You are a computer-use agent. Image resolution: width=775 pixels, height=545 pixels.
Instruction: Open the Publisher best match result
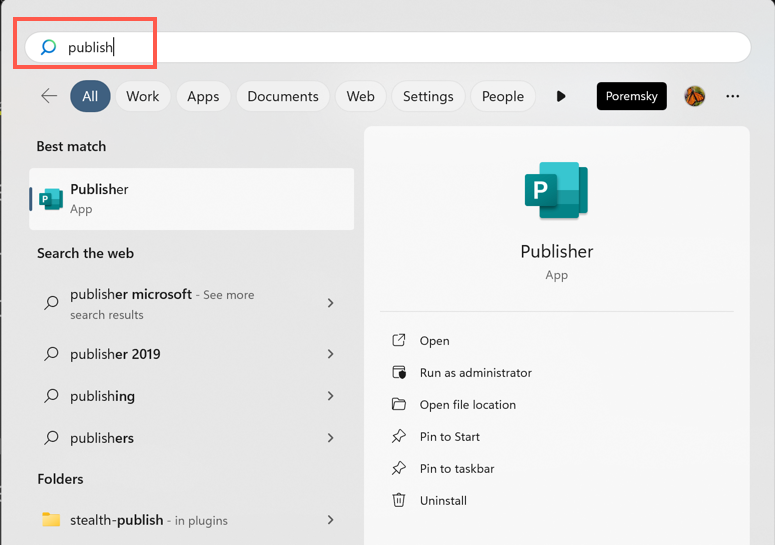(191, 199)
